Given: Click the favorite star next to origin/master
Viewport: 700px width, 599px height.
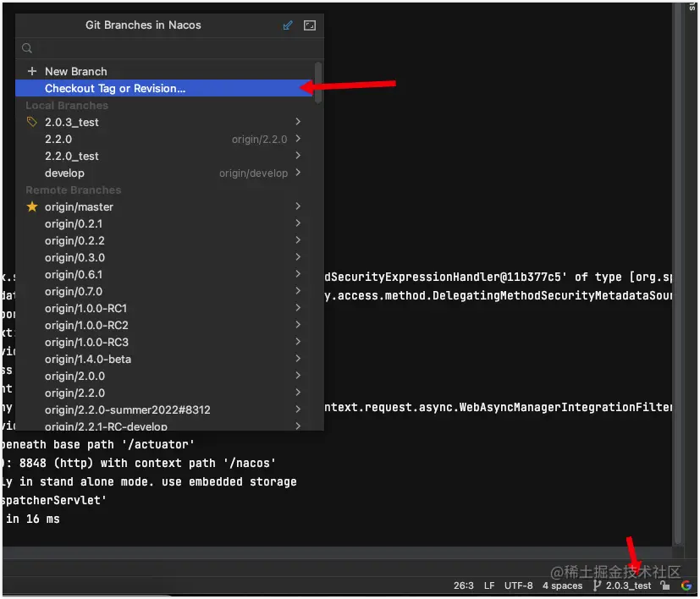Looking at the screenshot, I should pos(32,206).
